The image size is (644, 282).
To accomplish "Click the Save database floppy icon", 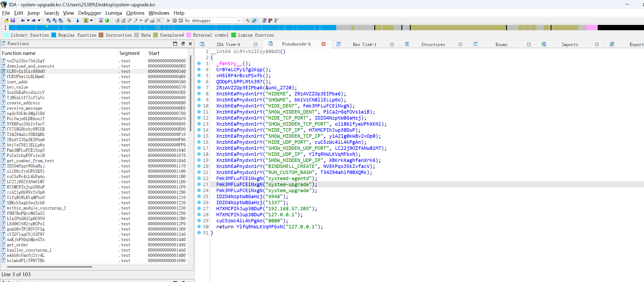I will pyautogui.click(x=13, y=20).
